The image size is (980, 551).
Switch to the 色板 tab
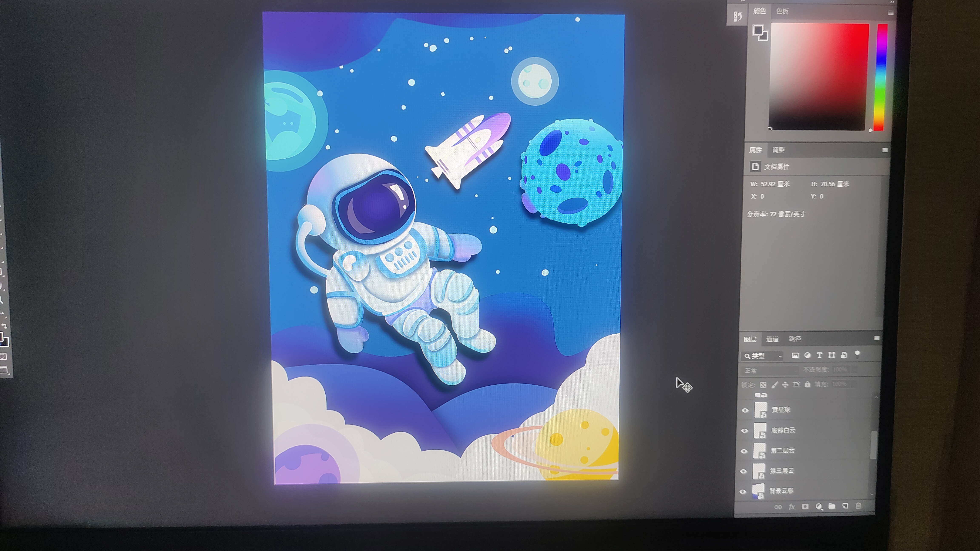(782, 11)
